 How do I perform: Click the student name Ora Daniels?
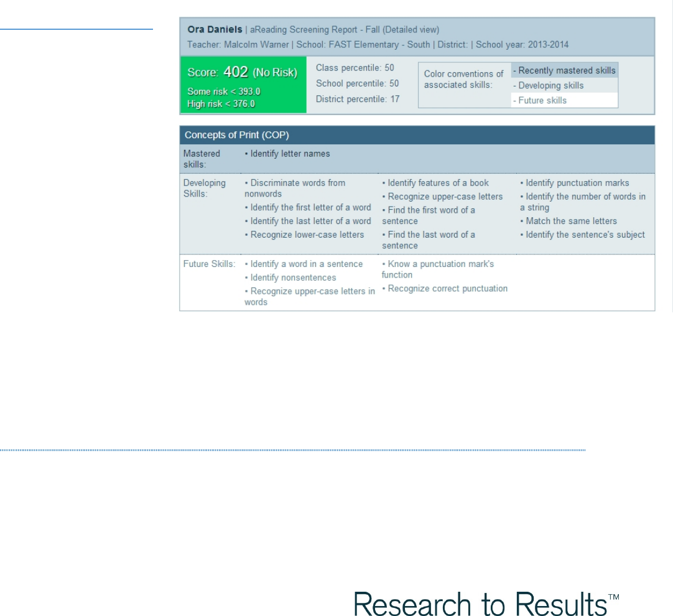point(215,30)
